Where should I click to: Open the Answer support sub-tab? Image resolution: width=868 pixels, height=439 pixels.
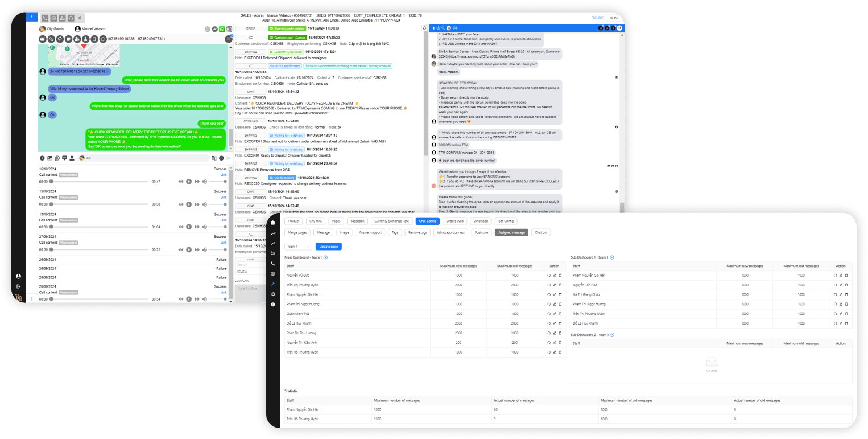[370, 232]
